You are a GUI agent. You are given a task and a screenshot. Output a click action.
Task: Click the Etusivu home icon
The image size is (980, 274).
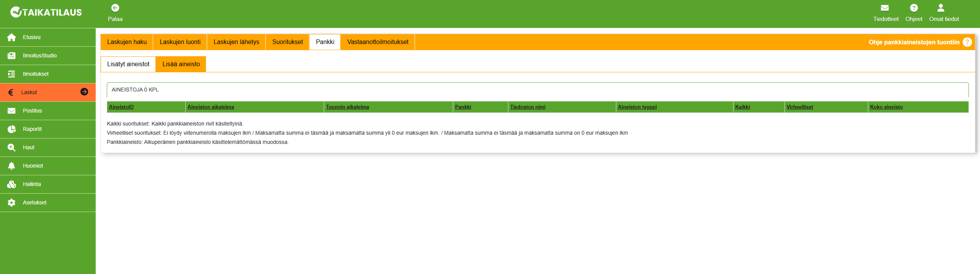click(11, 38)
